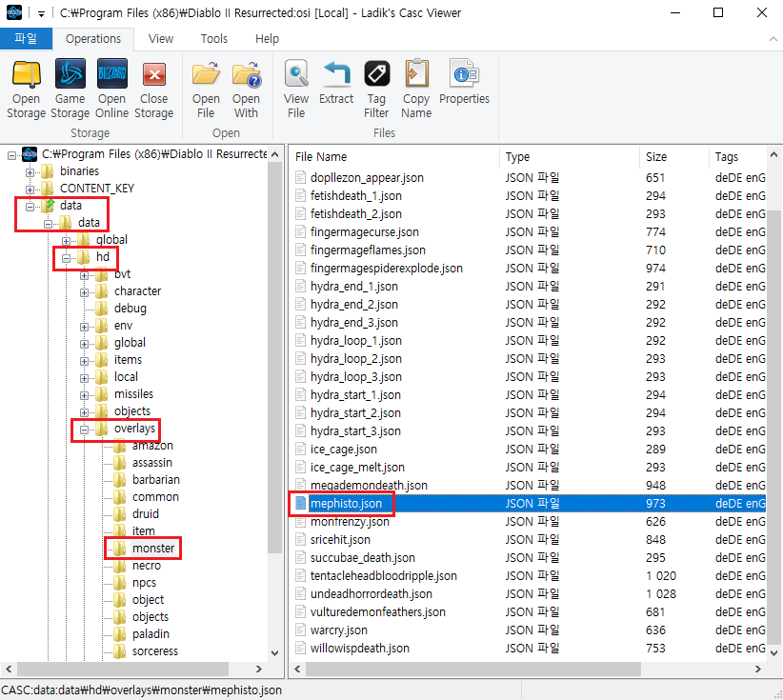Screen dimensions: 783x700
Task: Click the Casc Viewer app icon in title bar
Action: 14,12
